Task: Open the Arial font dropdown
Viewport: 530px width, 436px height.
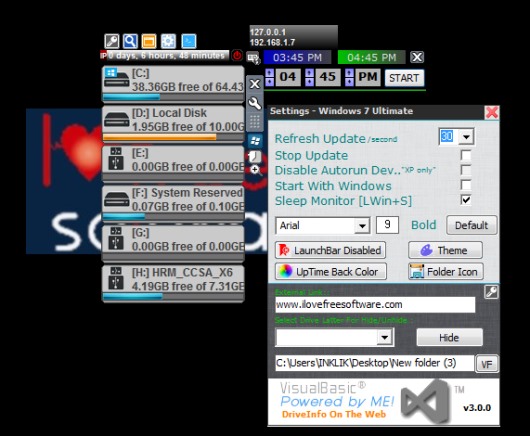Action: click(362, 226)
